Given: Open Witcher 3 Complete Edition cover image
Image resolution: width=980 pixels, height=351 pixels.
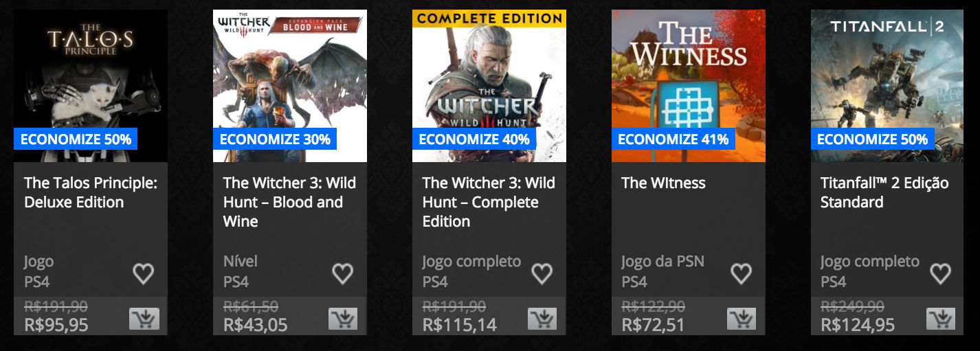Looking at the screenshot, I should (489, 86).
